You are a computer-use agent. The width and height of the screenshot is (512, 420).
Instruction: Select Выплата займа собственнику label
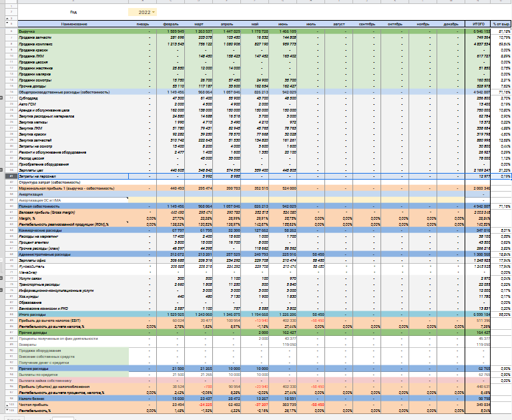point(73,381)
